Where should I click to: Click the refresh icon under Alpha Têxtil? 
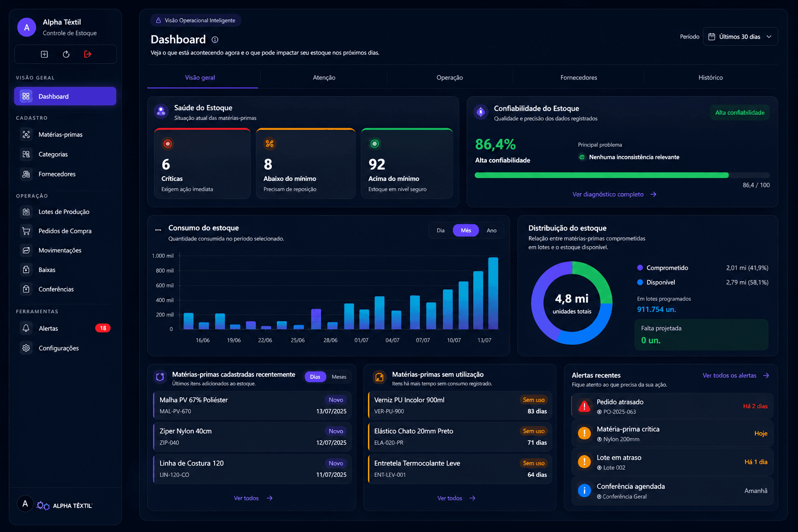tap(66, 54)
